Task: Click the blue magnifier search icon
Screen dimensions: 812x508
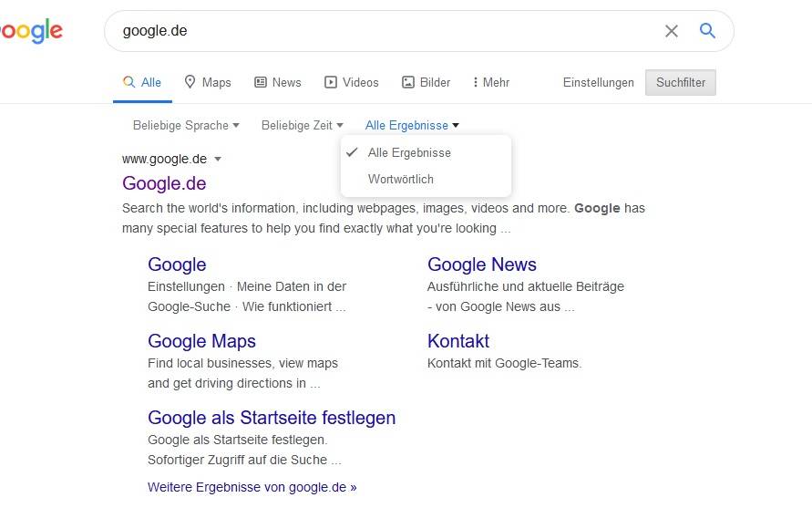Action: coord(707,31)
